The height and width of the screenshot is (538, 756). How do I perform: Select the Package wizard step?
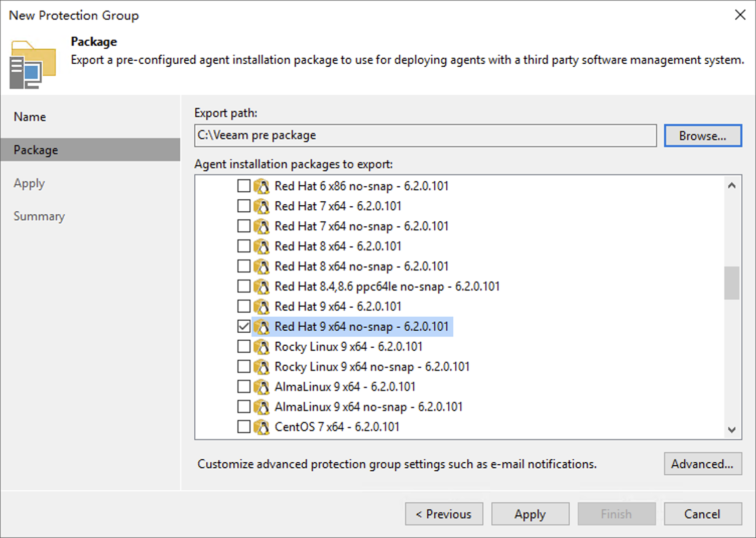[90, 150]
